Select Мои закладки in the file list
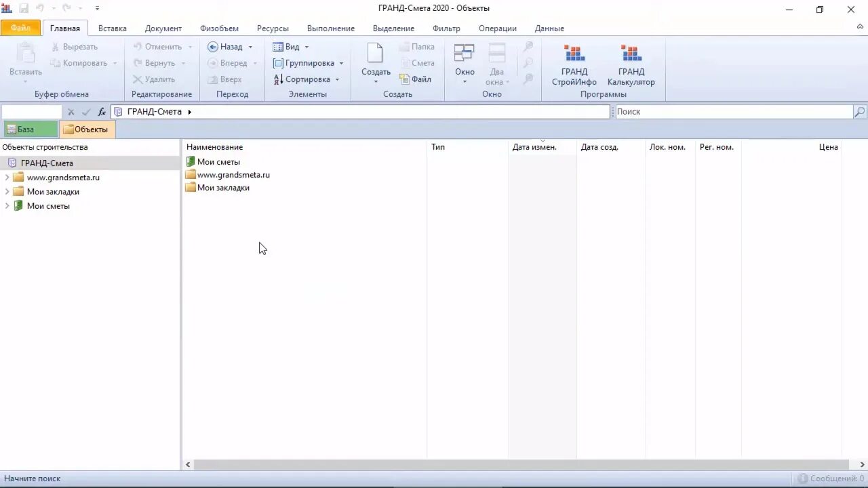The height and width of the screenshot is (488, 868). pyautogui.click(x=223, y=188)
